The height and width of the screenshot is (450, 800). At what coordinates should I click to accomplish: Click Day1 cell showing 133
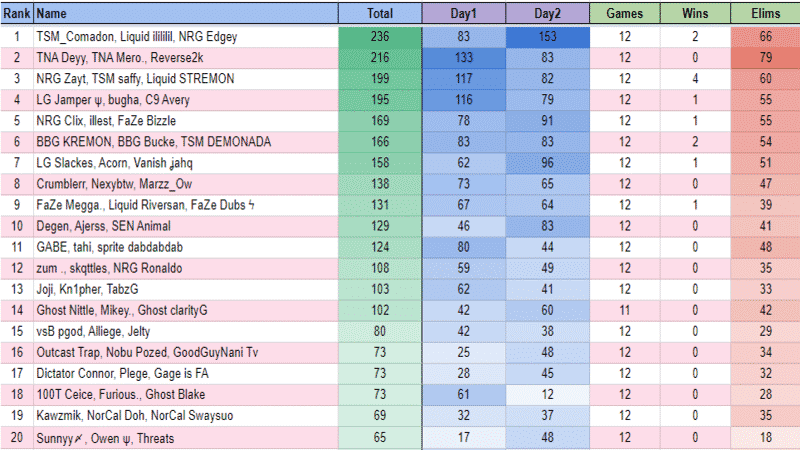464,58
